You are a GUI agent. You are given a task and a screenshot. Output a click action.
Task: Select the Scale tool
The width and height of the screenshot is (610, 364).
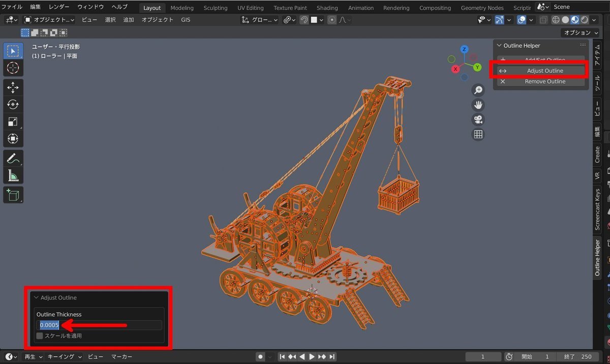pos(13,121)
